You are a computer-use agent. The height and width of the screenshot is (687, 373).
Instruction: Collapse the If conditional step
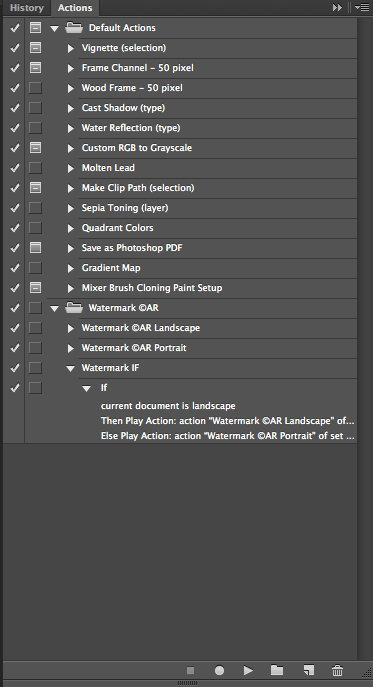[x=87, y=389]
